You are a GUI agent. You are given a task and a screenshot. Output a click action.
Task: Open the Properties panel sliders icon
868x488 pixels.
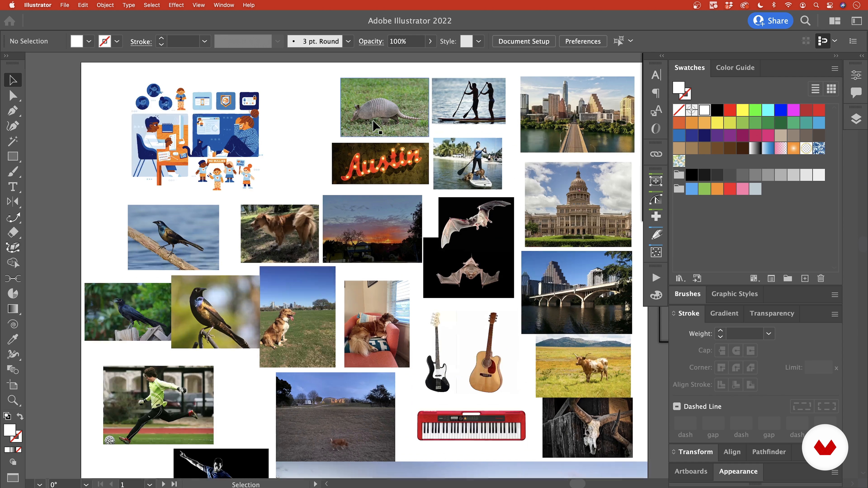pyautogui.click(x=856, y=75)
